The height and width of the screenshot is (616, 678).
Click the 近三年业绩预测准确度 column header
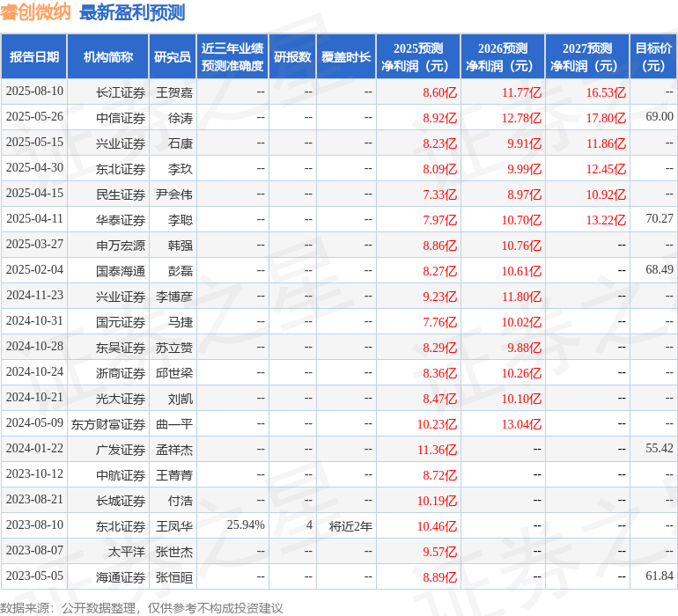(232, 57)
